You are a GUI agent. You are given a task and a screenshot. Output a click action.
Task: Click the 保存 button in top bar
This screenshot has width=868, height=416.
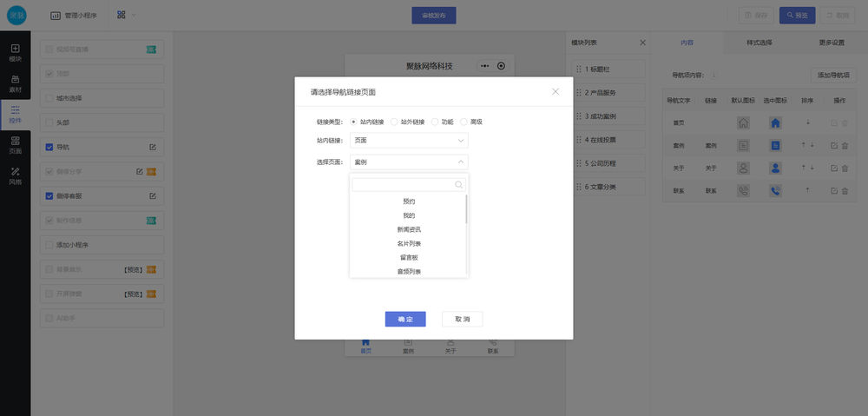pyautogui.click(x=756, y=16)
